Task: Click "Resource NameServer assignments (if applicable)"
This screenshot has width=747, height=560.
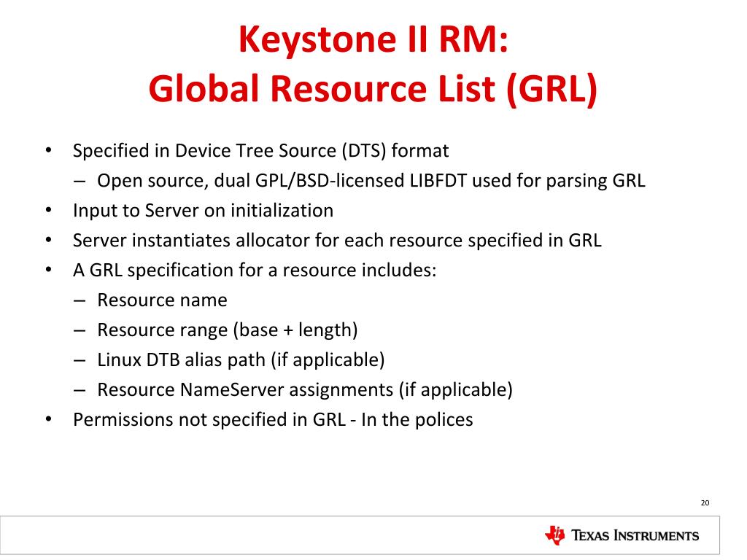Action: [x=305, y=390]
